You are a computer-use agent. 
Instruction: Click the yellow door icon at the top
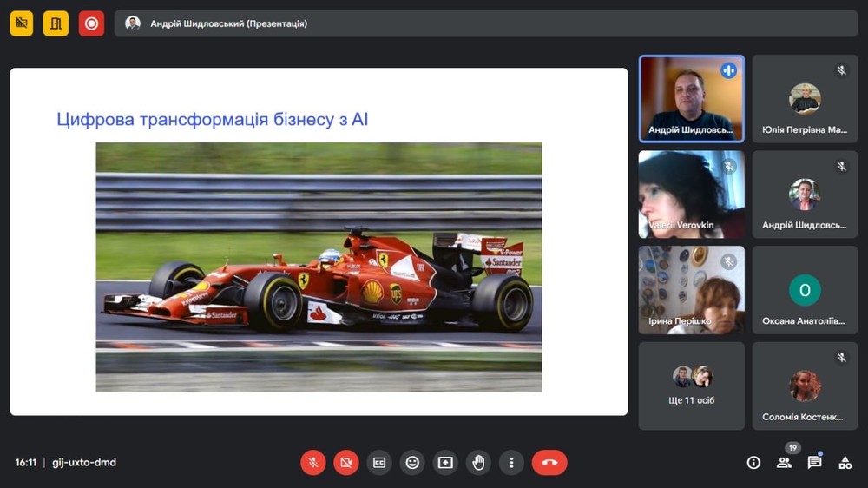56,23
